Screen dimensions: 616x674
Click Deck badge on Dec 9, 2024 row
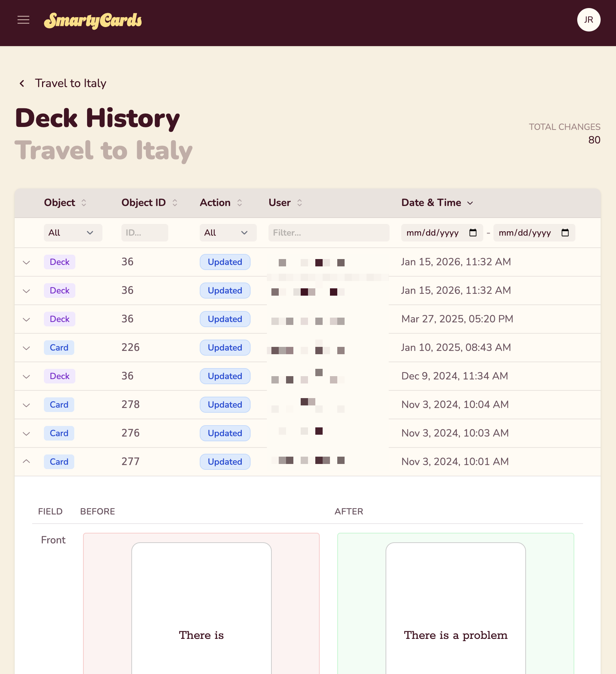coord(60,376)
